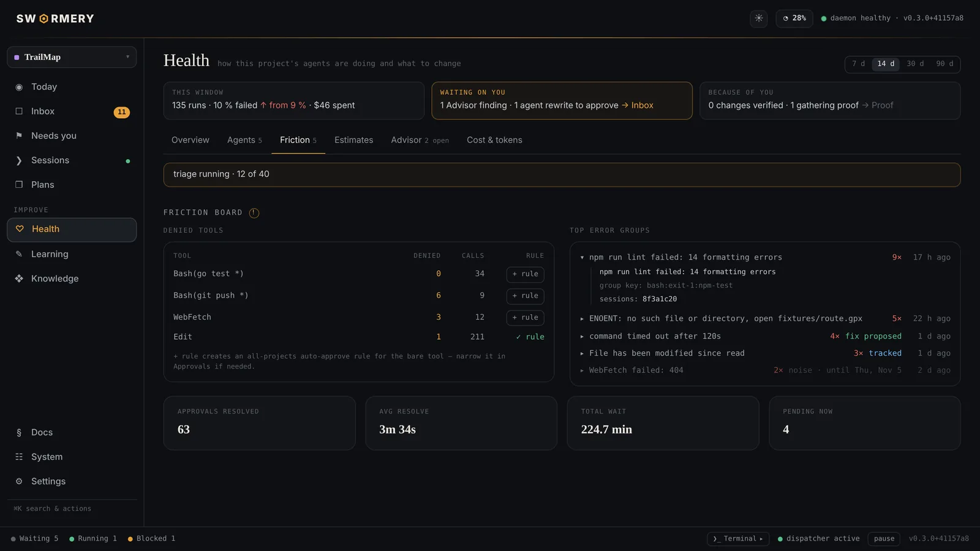This screenshot has height=551, width=980.
Task: Toggle the existing rule for Edit
Action: coord(530,337)
